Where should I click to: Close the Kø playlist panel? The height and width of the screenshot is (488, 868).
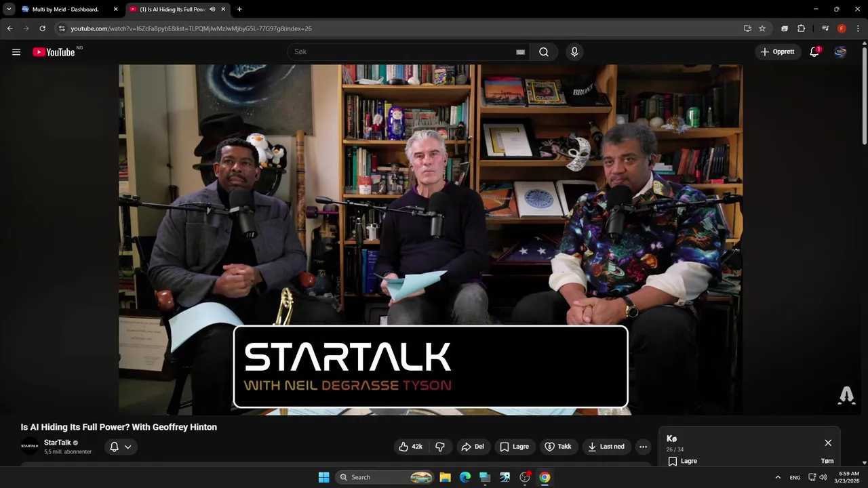pyautogui.click(x=828, y=443)
